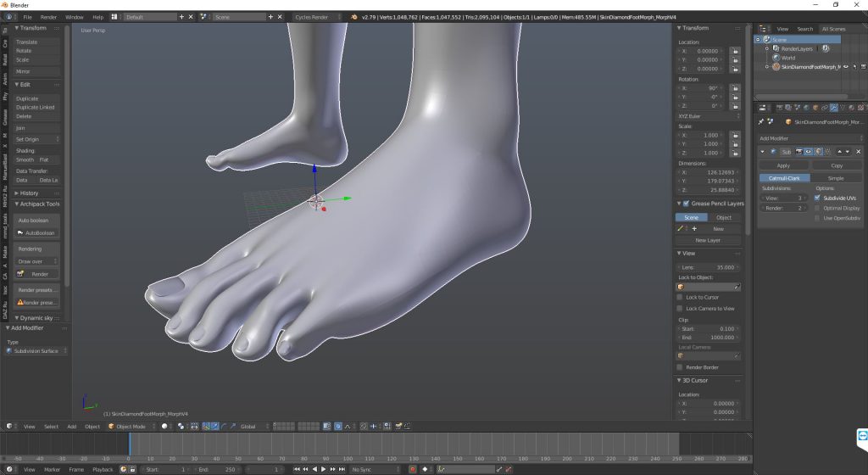The height and width of the screenshot is (475, 868).
Task: Click the play animation button in timeline
Action: (x=324, y=469)
